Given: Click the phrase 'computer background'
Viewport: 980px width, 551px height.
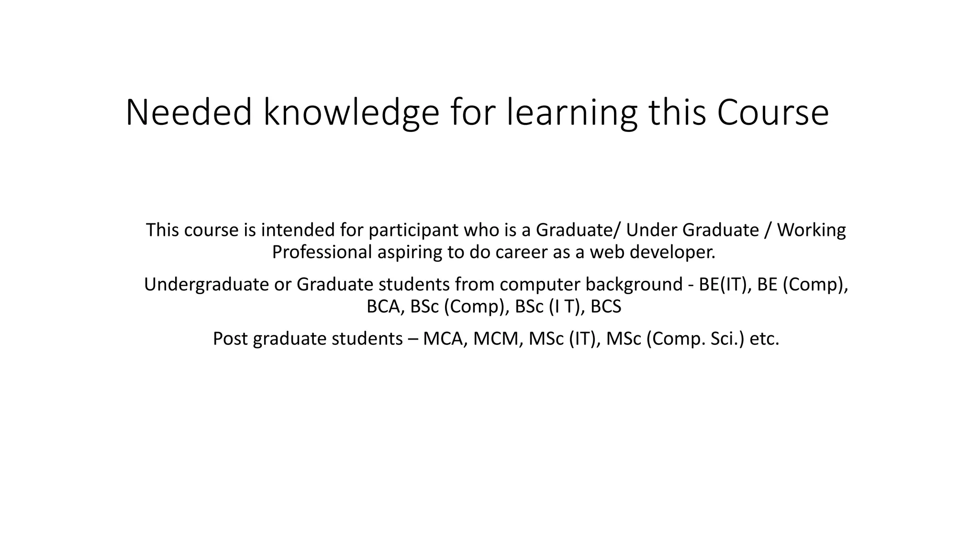Looking at the screenshot, I should (x=591, y=285).
